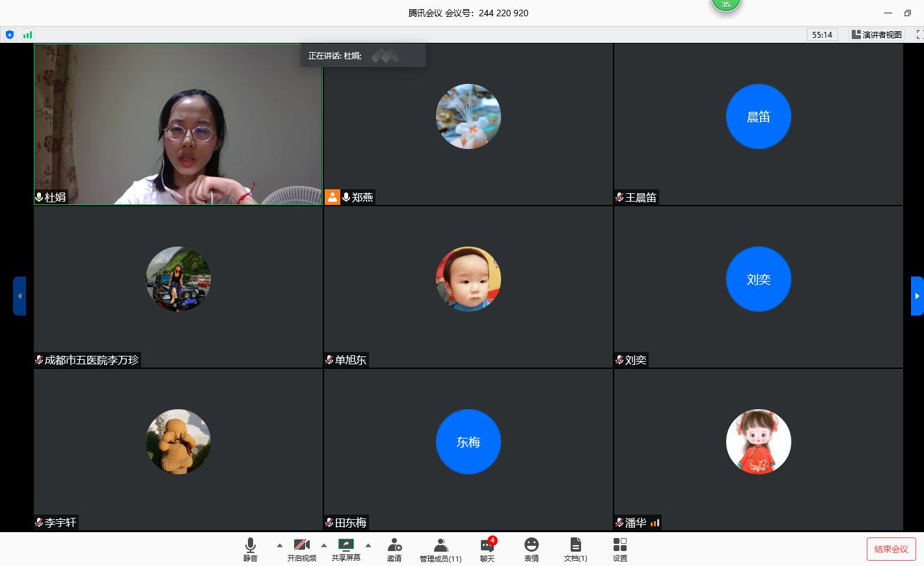Click the green 35 badge at top
Viewport: 924px width, 566px height.
pos(726,5)
